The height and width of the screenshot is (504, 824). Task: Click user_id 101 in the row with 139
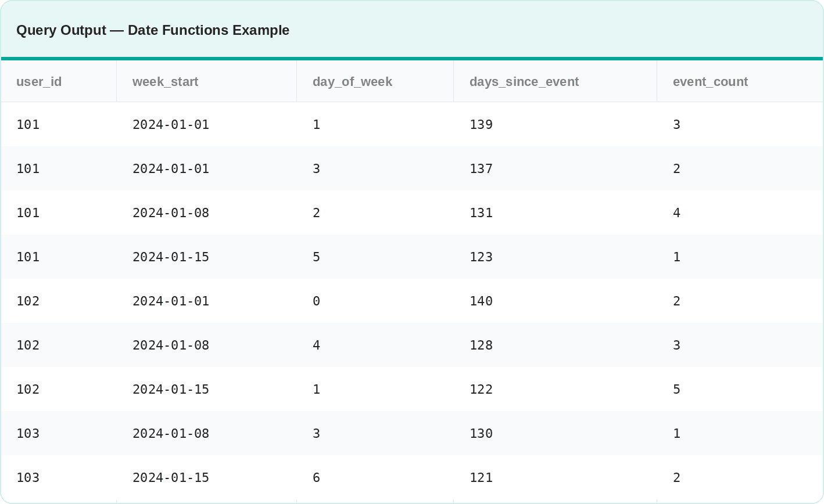click(28, 124)
